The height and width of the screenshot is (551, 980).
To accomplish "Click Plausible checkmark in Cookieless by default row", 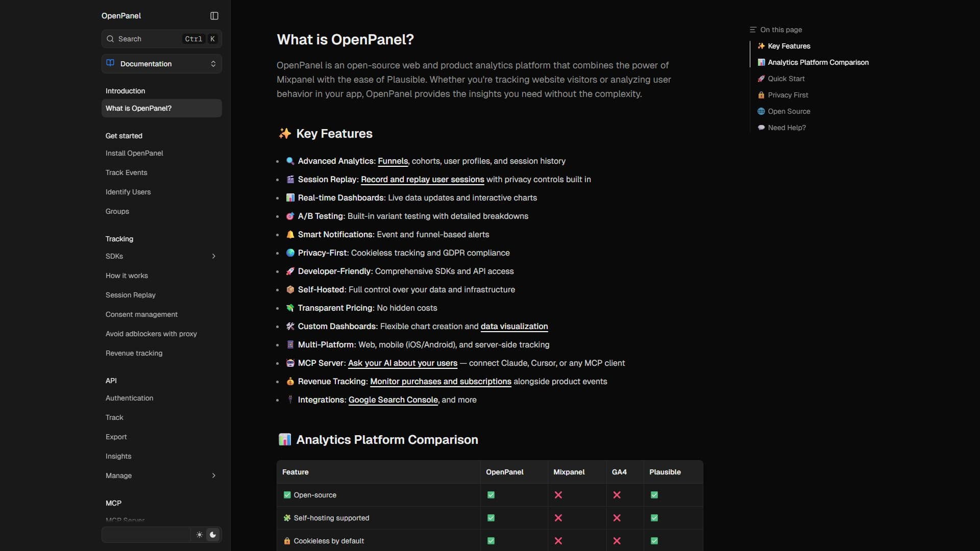I will click(654, 541).
